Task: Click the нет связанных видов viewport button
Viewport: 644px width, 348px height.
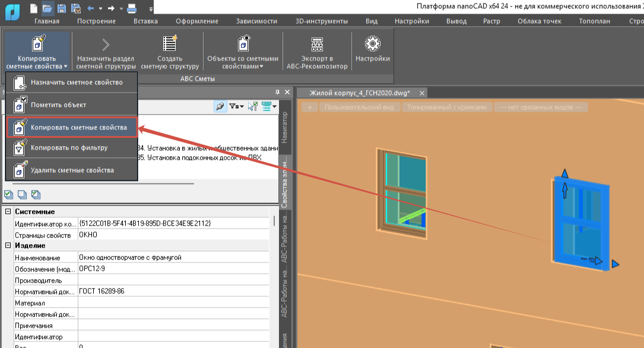Action: 541,107
